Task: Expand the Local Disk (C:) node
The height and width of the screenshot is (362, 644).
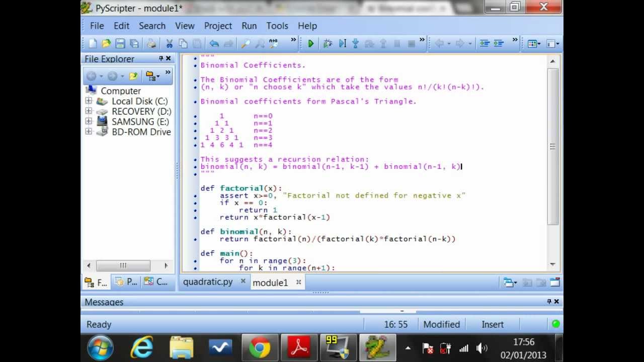Action: pos(89,101)
